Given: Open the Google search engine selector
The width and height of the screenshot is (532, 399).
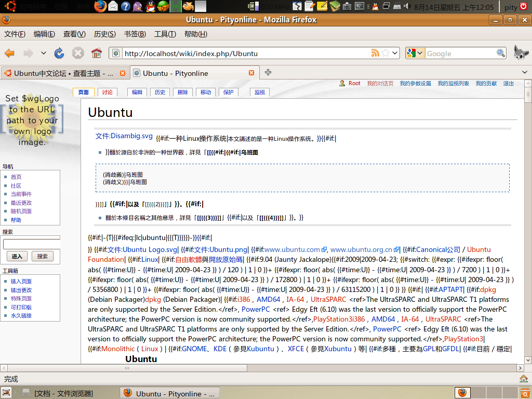Looking at the screenshot, I should pyautogui.click(x=415, y=53).
